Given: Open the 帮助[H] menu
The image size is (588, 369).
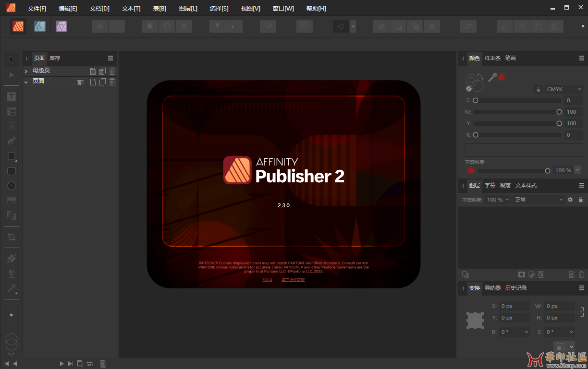Looking at the screenshot, I should pyautogui.click(x=316, y=9).
